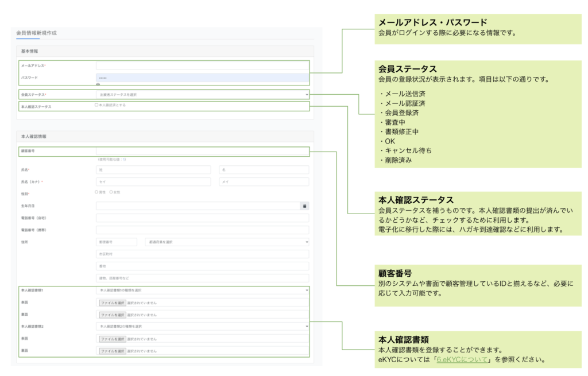Click ファイルを選択 for 本人確認書類1 裏面

tap(112, 315)
